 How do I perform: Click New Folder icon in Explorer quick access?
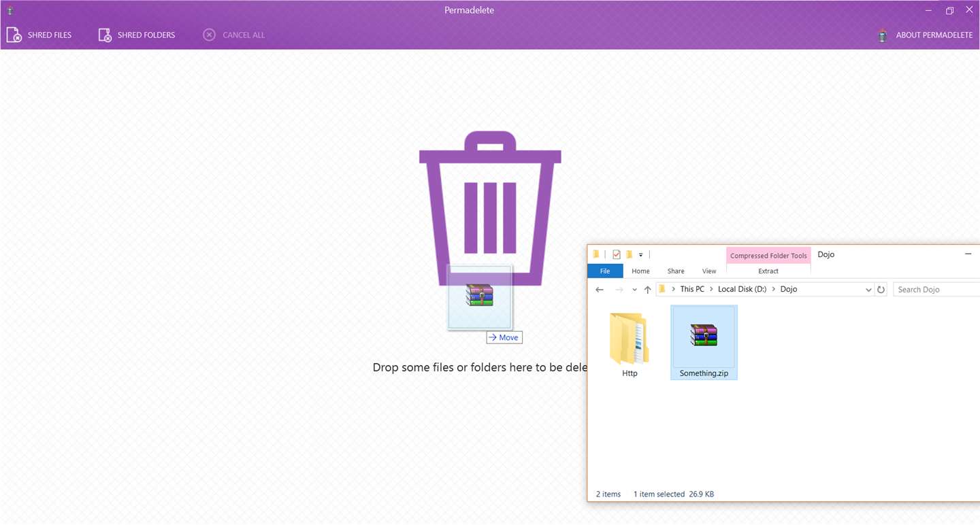point(629,254)
